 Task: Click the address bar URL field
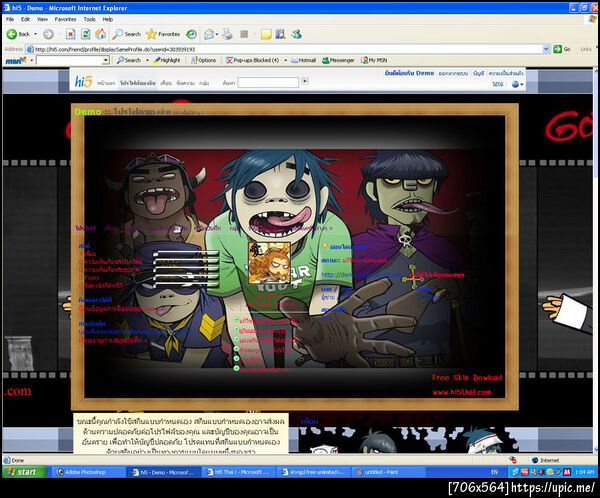click(288, 49)
